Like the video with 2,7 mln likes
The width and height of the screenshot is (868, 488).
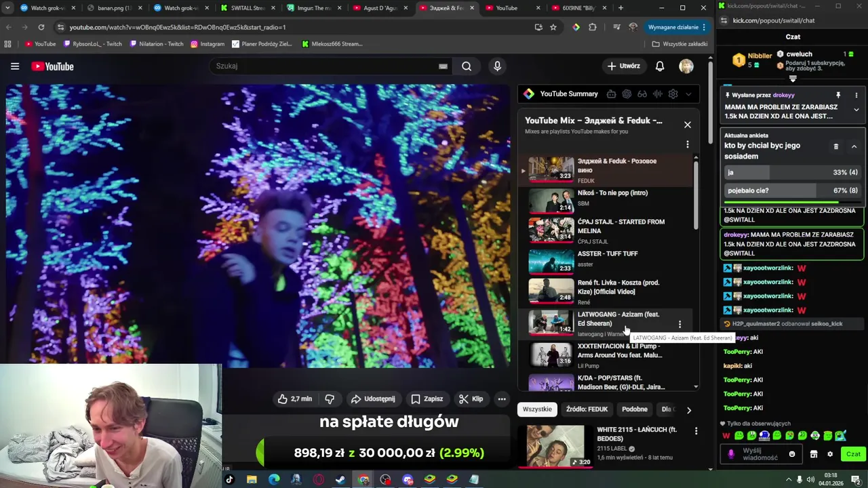point(294,399)
